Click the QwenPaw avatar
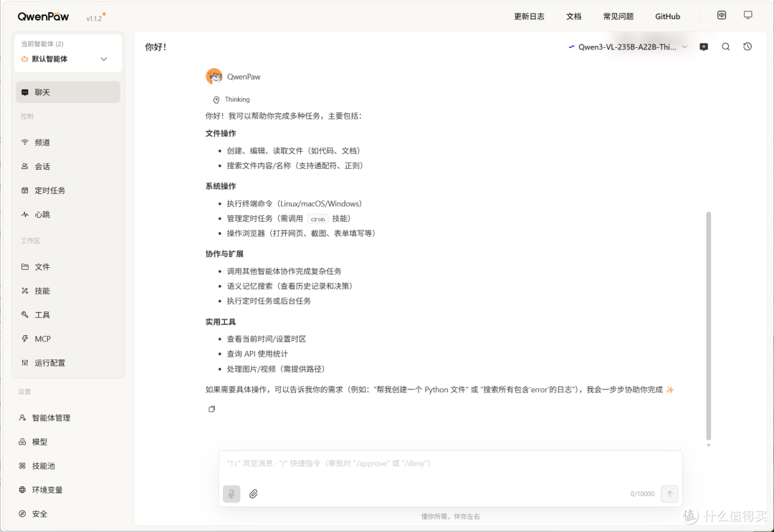Image resolution: width=774 pixels, height=532 pixels. point(214,77)
